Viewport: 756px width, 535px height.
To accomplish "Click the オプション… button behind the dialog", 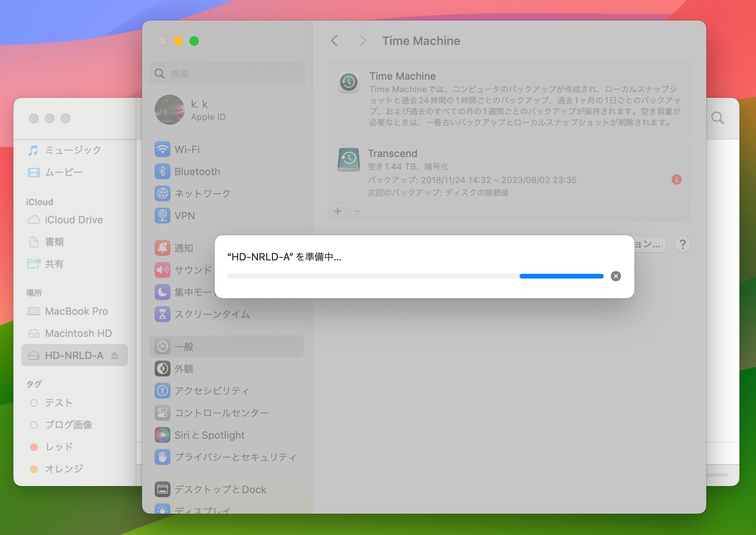I will (x=650, y=244).
